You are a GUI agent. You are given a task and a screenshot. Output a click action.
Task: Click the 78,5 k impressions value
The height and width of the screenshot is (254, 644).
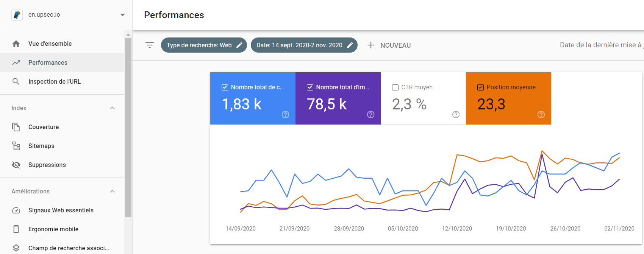tap(327, 104)
